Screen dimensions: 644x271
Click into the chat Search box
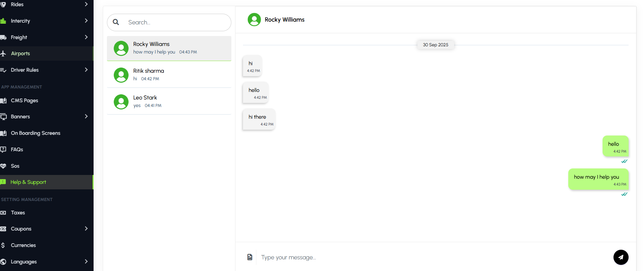click(175, 22)
